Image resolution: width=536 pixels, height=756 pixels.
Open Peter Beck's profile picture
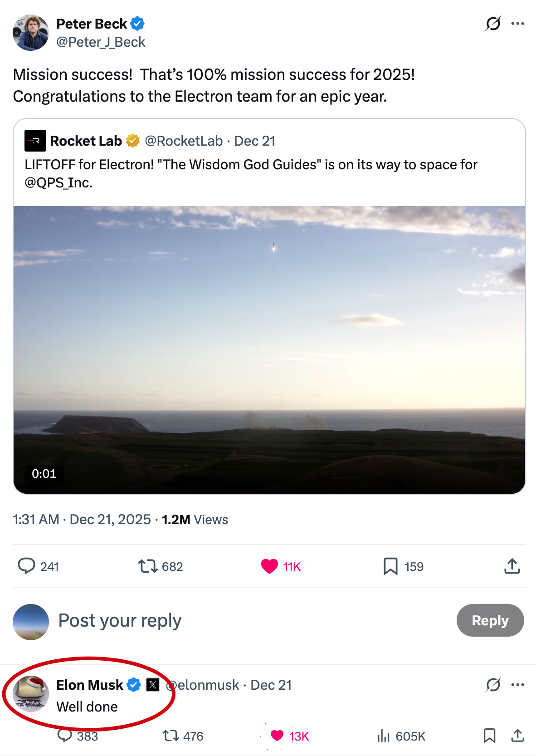click(x=31, y=33)
